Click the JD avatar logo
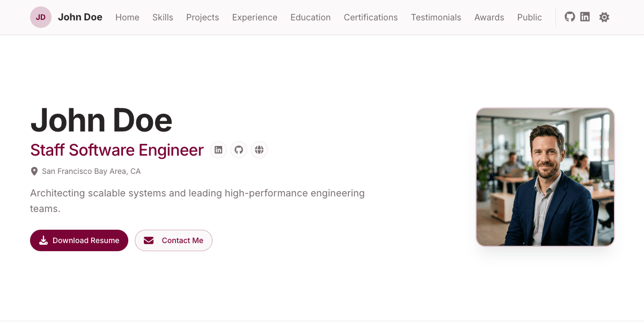The height and width of the screenshot is (322, 644). pos(41,17)
